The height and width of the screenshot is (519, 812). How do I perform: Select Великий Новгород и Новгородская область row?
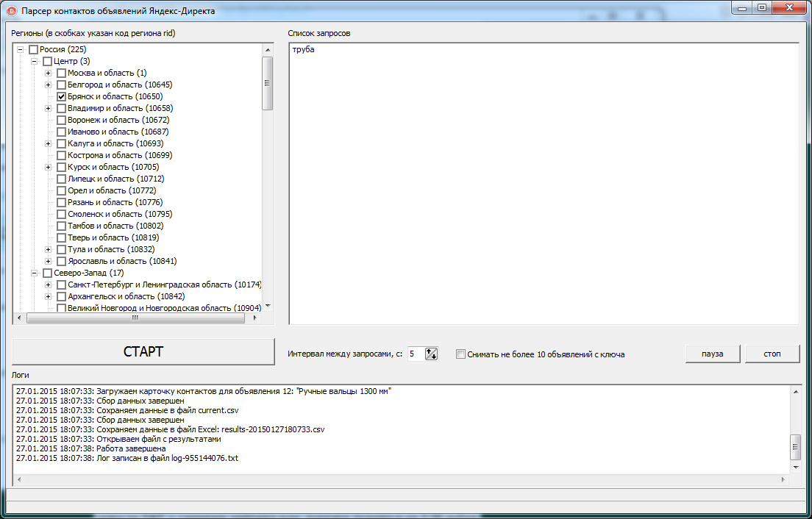tap(165, 309)
